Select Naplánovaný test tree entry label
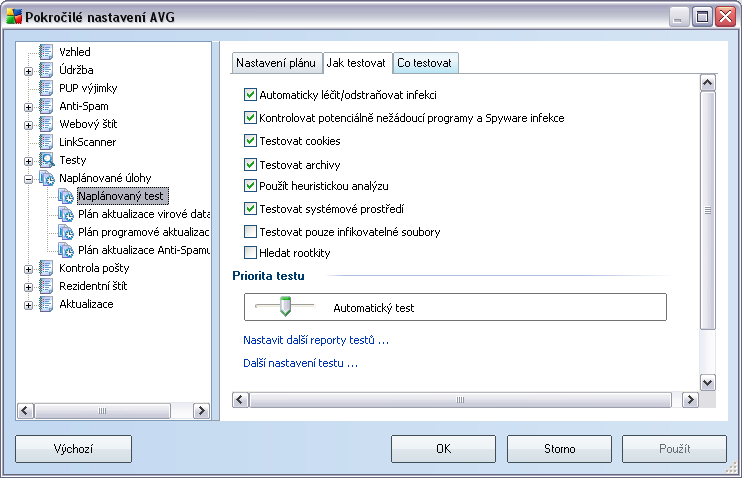Screen dimensions: 742x478 coord(121,196)
